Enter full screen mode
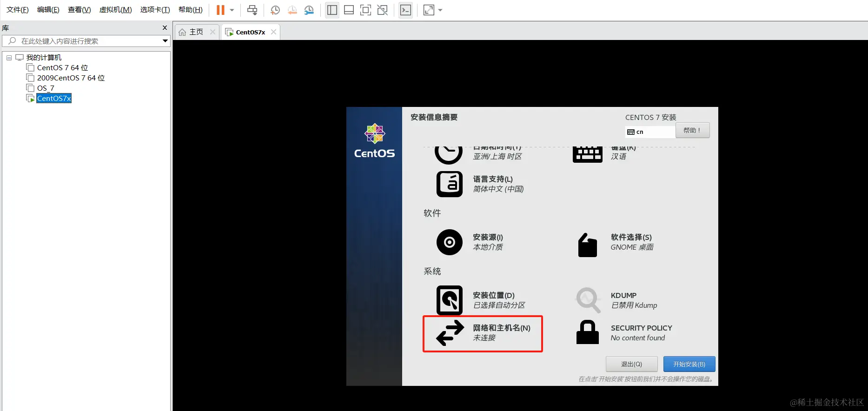 pos(365,10)
